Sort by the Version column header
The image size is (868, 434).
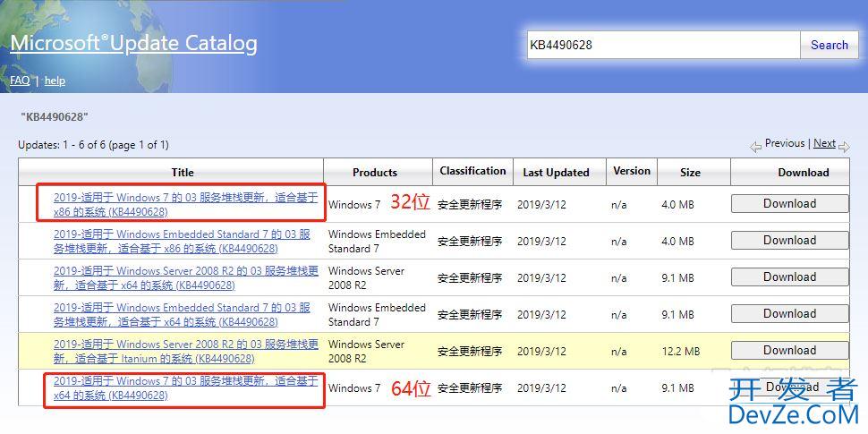click(632, 171)
